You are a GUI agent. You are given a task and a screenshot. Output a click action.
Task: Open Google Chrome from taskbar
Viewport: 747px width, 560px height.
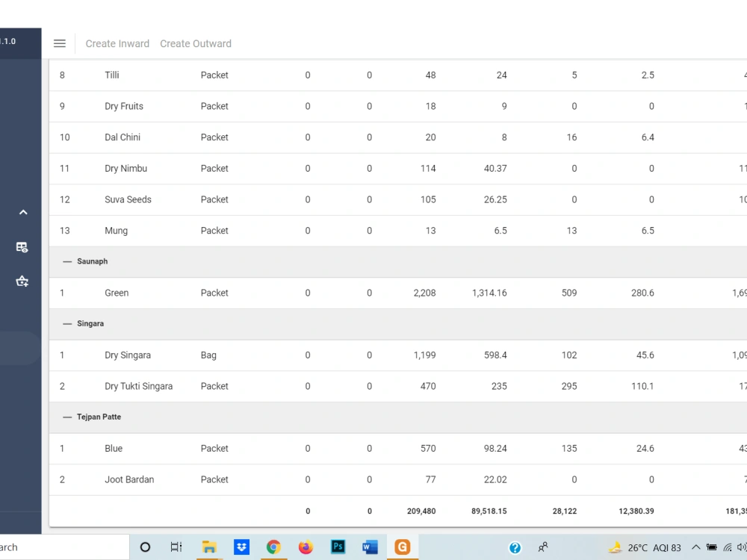pyautogui.click(x=273, y=547)
